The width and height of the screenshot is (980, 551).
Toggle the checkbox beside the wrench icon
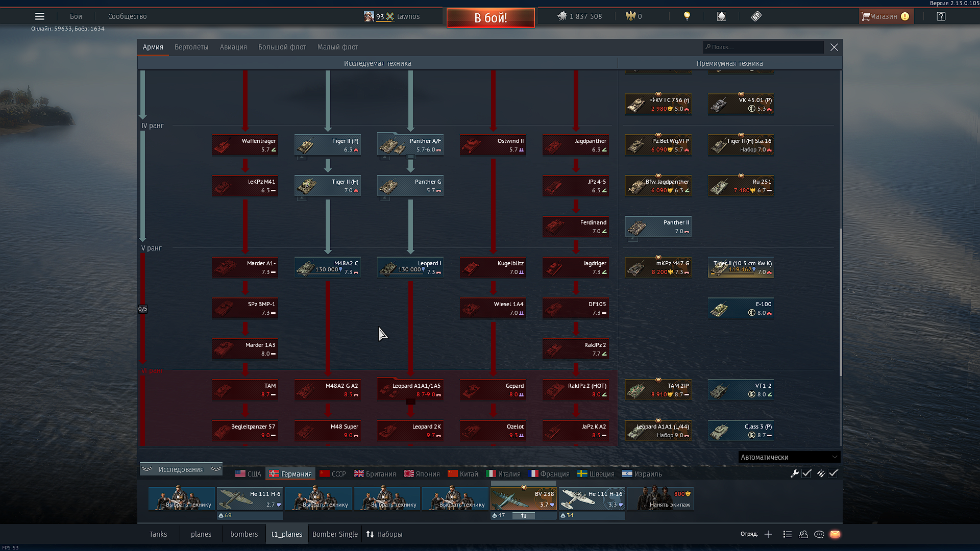tap(806, 473)
